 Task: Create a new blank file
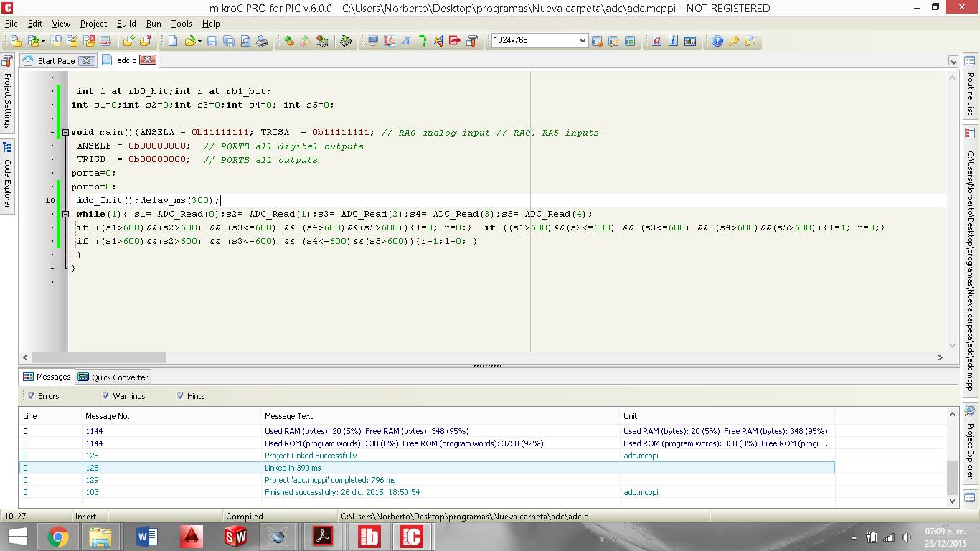(x=173, y=41)
